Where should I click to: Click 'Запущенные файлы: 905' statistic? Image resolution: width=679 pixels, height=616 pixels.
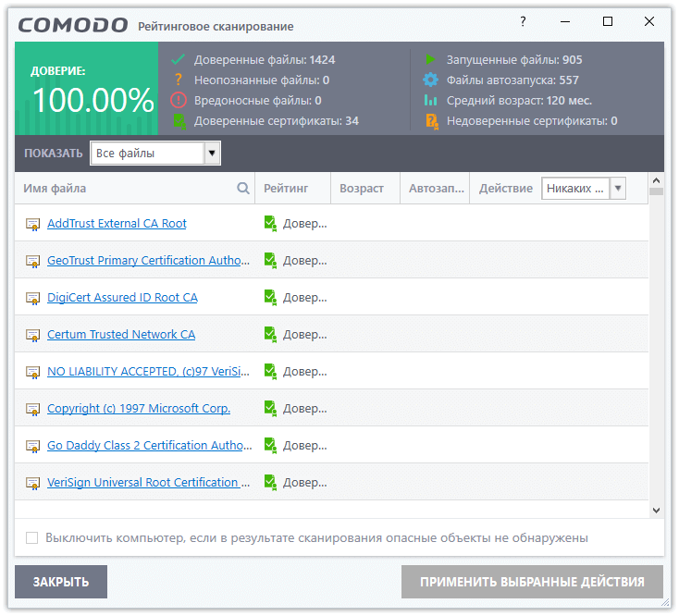[514, 60]
